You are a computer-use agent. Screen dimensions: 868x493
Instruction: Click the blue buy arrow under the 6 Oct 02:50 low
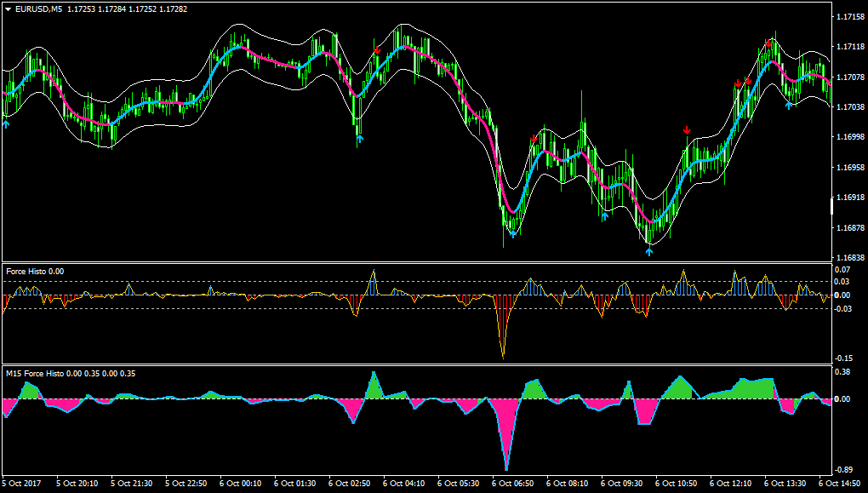pyautogui.click(x=360, y=139)
